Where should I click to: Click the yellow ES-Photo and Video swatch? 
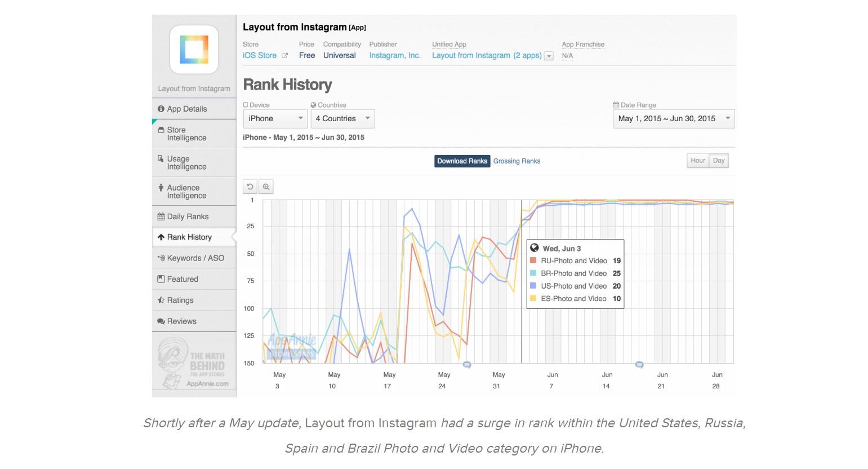click(x=533, y=298)
